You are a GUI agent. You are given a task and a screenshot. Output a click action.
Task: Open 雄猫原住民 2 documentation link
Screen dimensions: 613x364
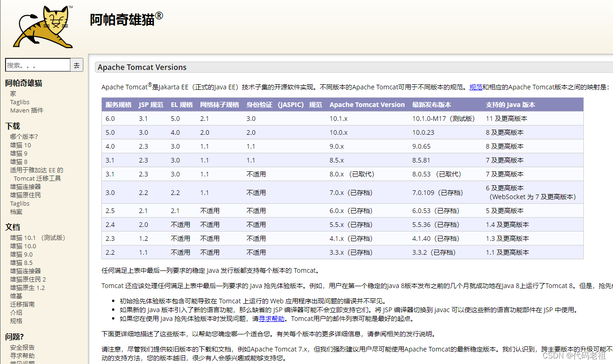[28, 279]
